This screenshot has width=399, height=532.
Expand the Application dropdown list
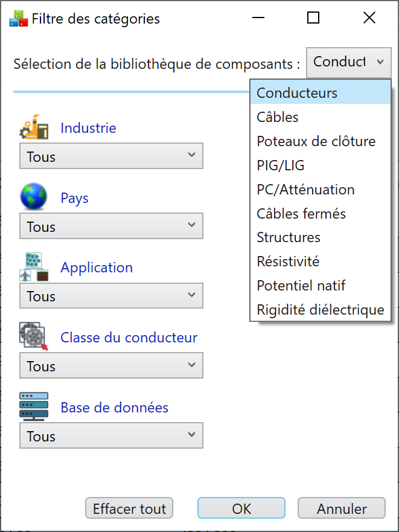(x=111, y=295)
